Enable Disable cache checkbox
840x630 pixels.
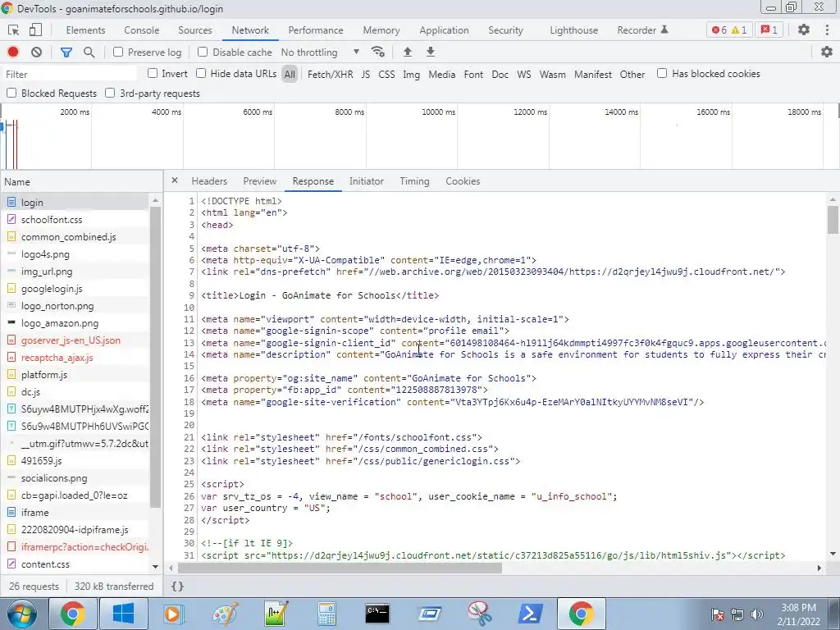[203, 52]
